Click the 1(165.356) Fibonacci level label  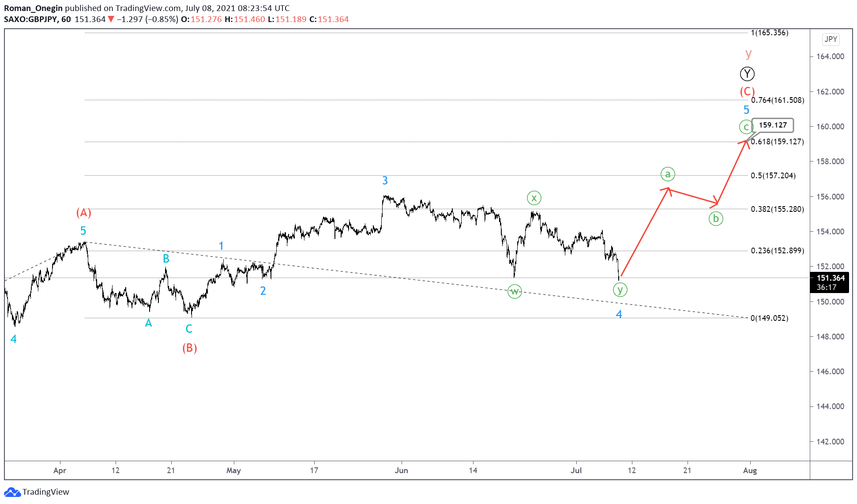pos(769,33)
